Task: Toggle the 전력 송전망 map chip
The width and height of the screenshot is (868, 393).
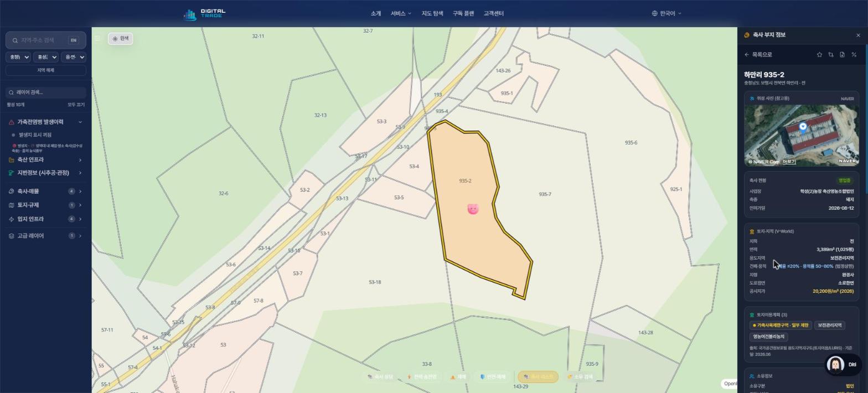Action: (421, 377)
